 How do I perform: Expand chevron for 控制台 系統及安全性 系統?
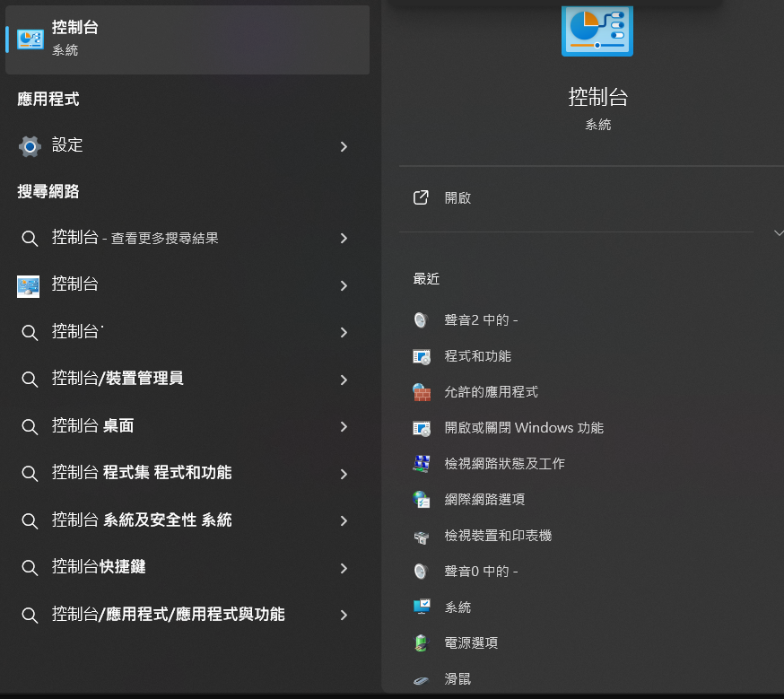coord(344,521)
